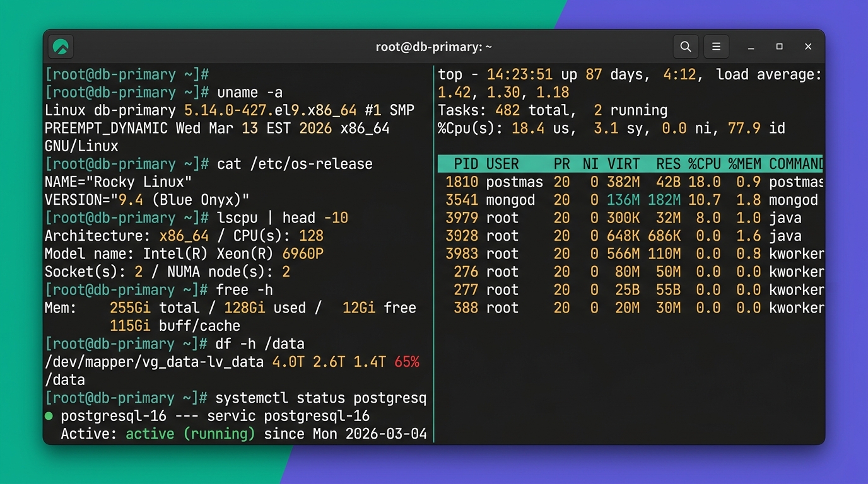Click PID 3541 in the mongod row
This screenshot has height=484, width=868.
(462, 200)
